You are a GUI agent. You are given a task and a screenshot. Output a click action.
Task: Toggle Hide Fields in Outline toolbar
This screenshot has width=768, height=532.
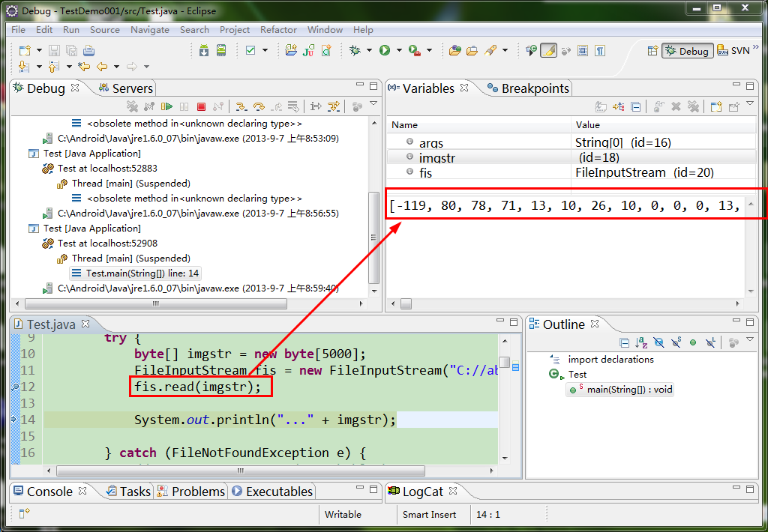658,342
